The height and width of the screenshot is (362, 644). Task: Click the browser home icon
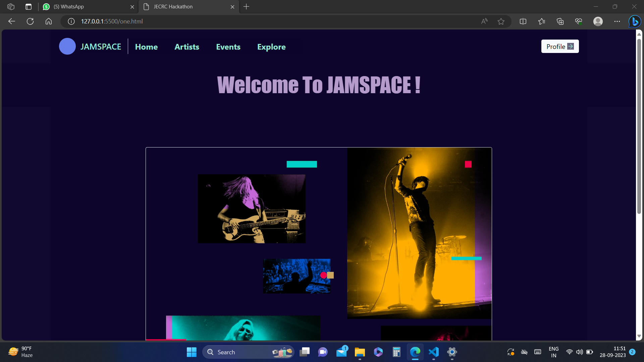48,21
